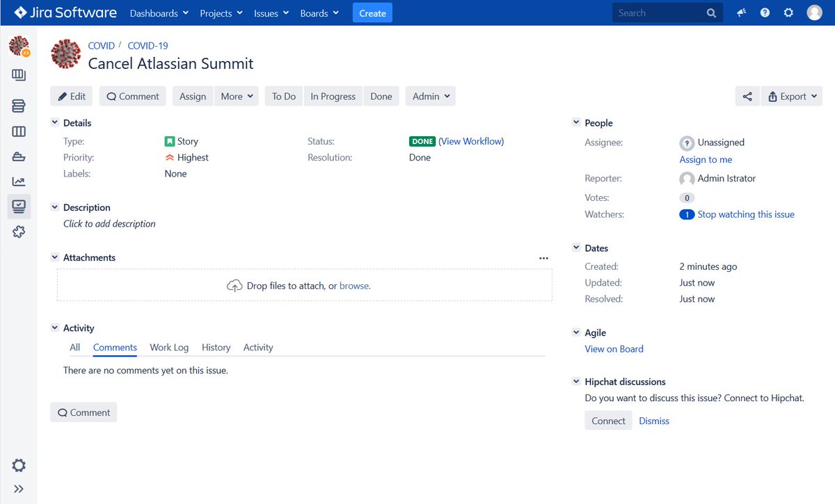Open the Reports chart icon
Viewport: 835px width, 504px height.
pos(19,181)
